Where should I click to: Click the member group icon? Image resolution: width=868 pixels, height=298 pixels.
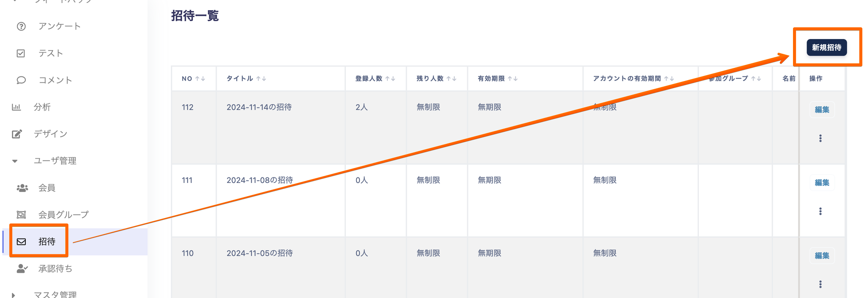(21, 215)
